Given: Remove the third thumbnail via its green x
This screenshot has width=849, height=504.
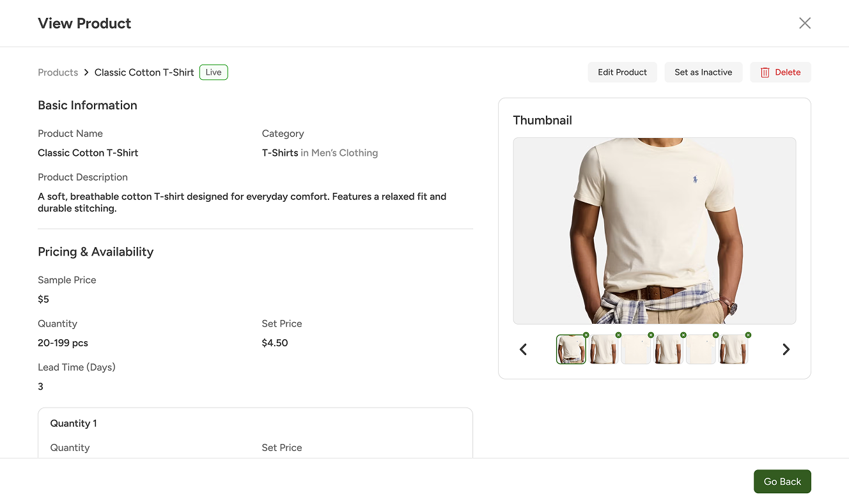Looking at the screenshot, I should (x=651, y=335).
